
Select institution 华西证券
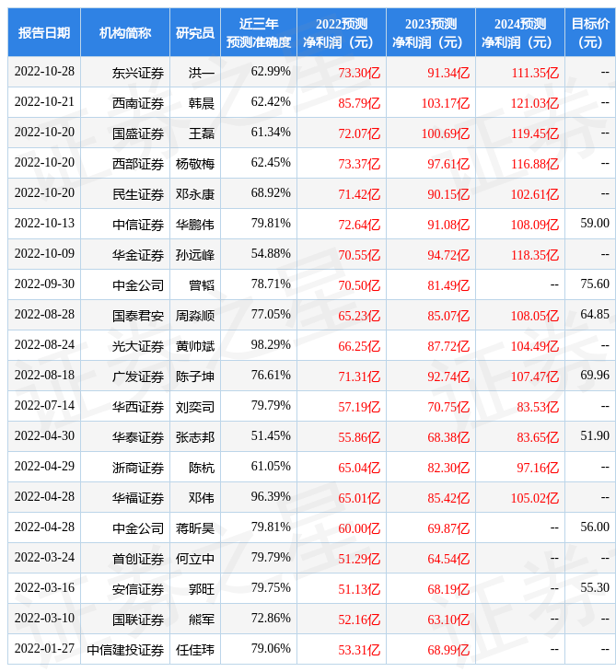point(138,407)
